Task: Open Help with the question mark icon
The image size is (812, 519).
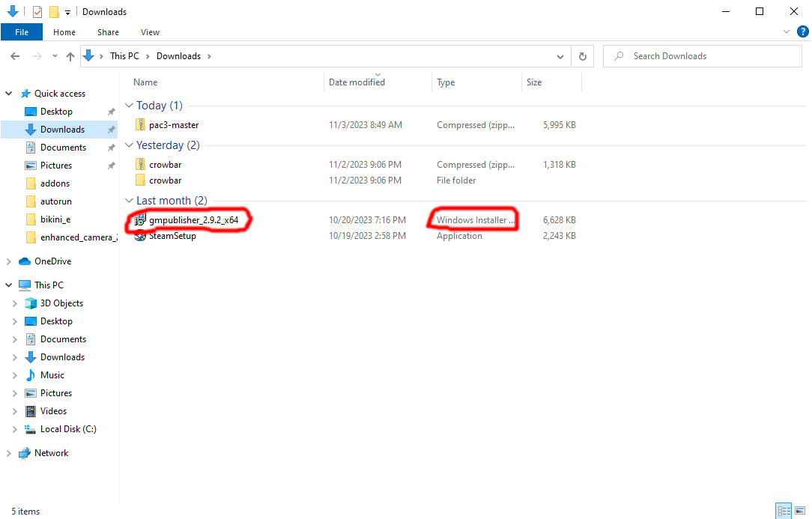Action: click(x=802, y=31)
